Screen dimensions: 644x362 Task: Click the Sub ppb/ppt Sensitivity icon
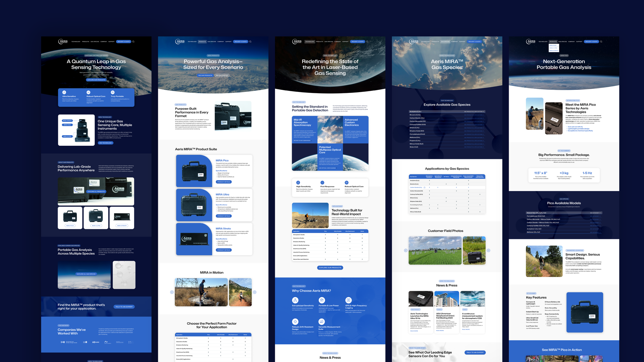(x=295, y=300)
